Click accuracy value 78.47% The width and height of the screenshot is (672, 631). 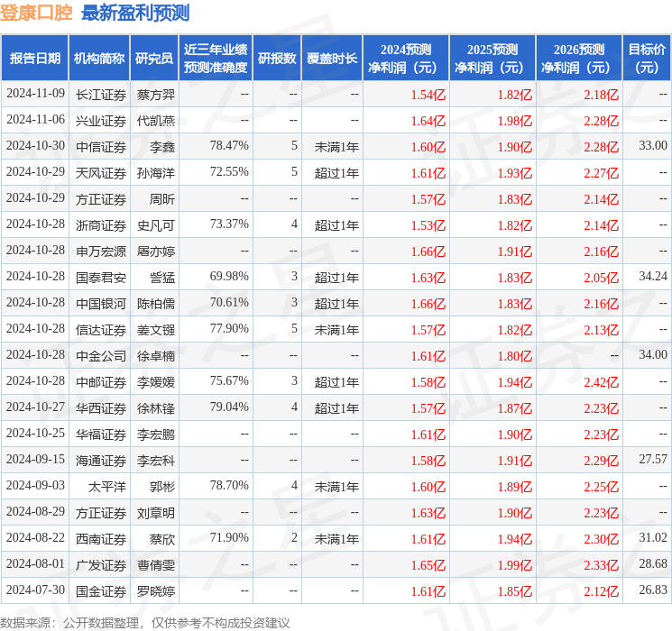229,146
